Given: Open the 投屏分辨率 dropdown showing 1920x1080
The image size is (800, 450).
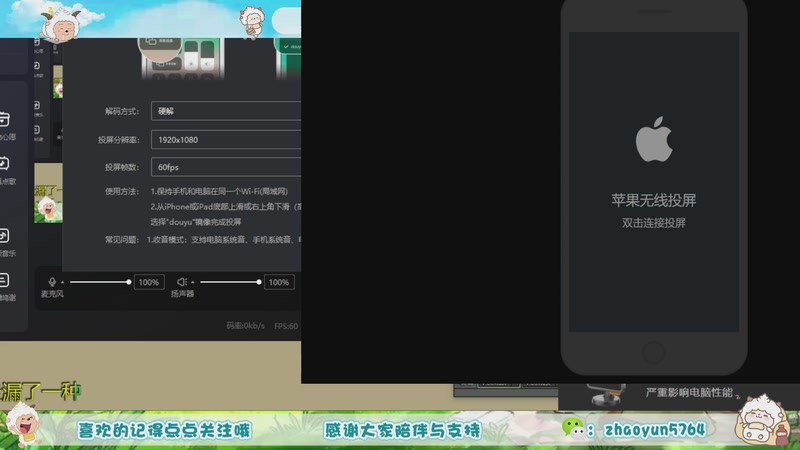Looking at the screenshot, I should click(x=226, y=139).
